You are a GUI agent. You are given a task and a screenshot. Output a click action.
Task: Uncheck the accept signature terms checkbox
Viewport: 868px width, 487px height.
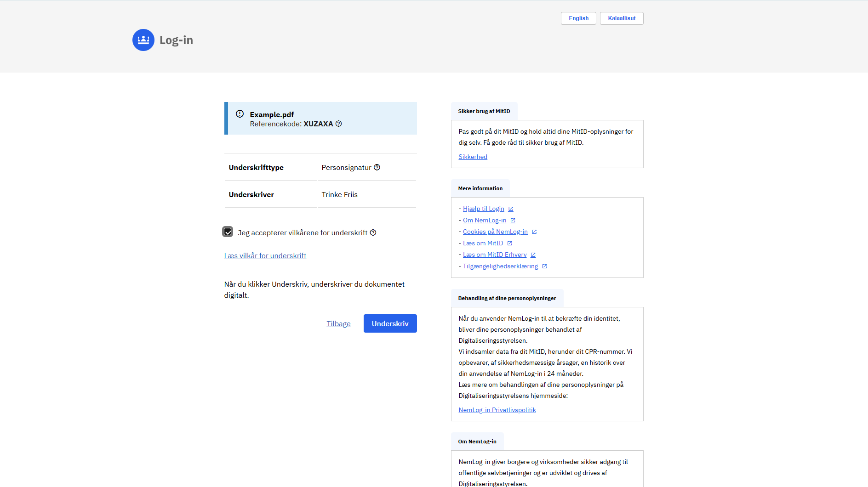click(228, 232)
